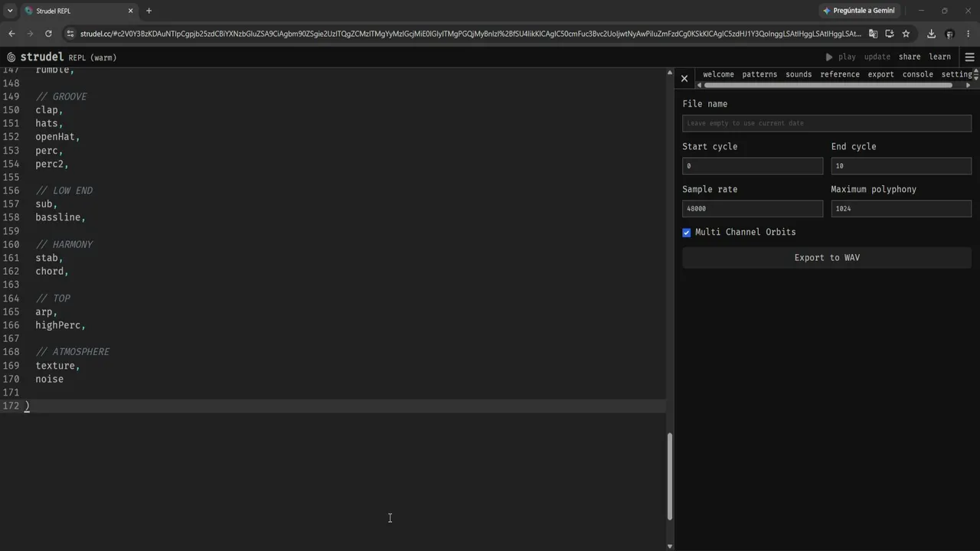The image size is (980, 551).
Task: Switch to the export tab
Action: [880, 74]
